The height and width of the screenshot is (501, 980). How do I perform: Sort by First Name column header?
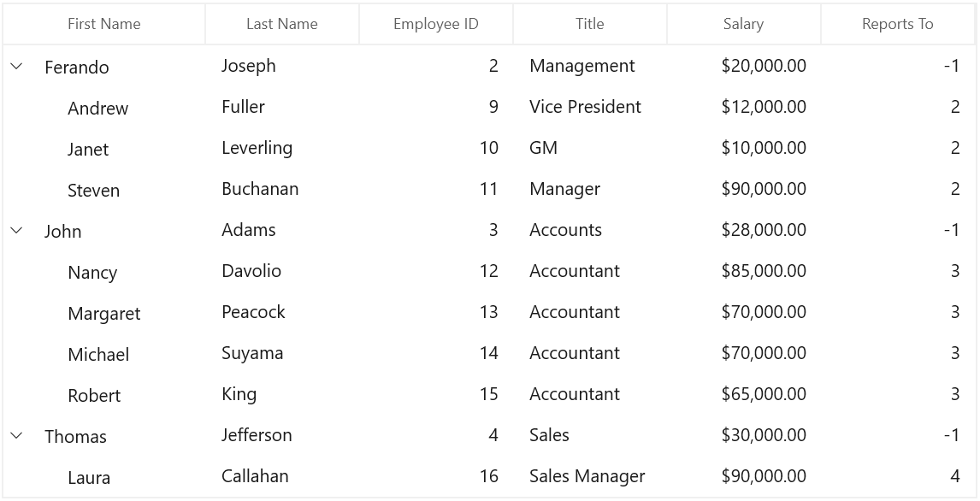click(x=104, y=24)
